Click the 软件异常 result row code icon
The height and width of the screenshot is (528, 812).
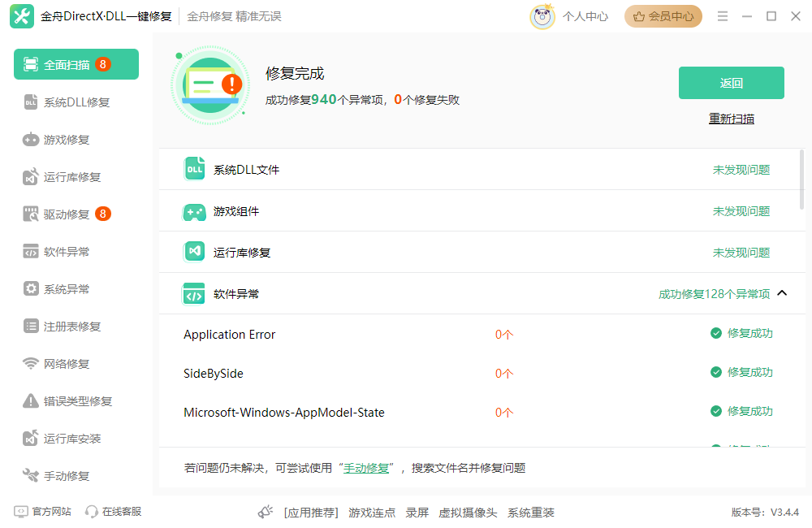tap(194, 294)
